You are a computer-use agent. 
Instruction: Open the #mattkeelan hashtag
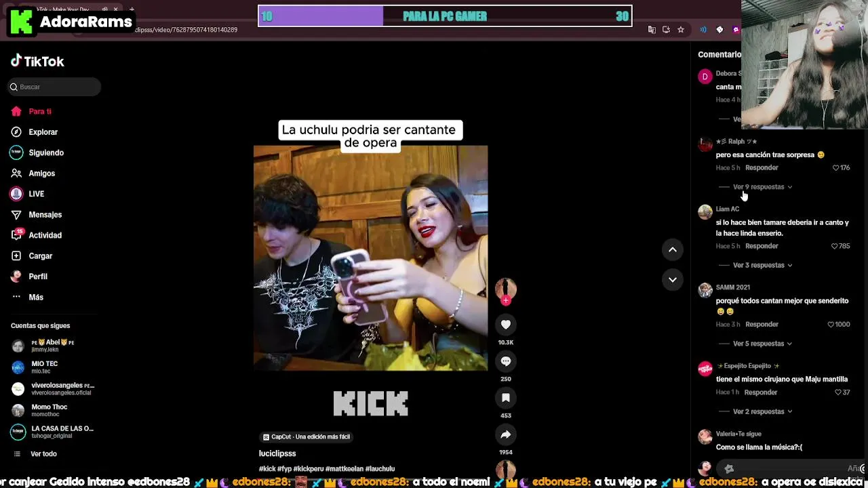click(344, 469)
